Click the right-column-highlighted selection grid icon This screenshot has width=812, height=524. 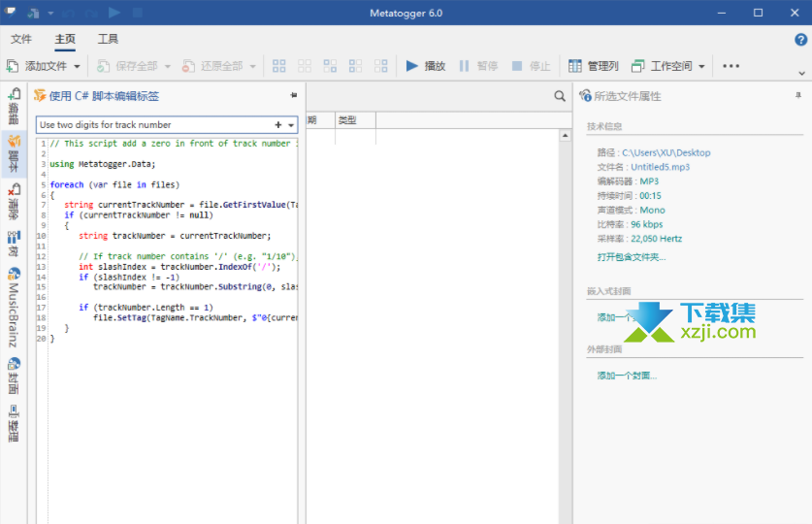click(381, 66)
